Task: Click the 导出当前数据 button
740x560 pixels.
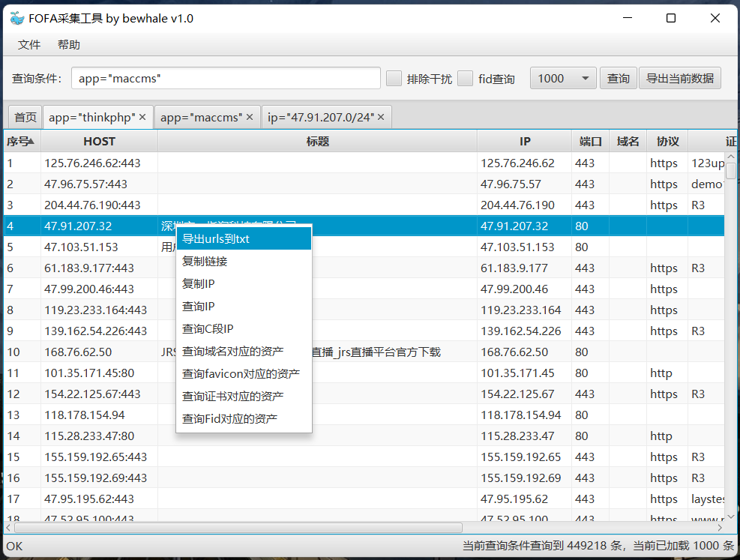Action: click(x=679, y=78)
